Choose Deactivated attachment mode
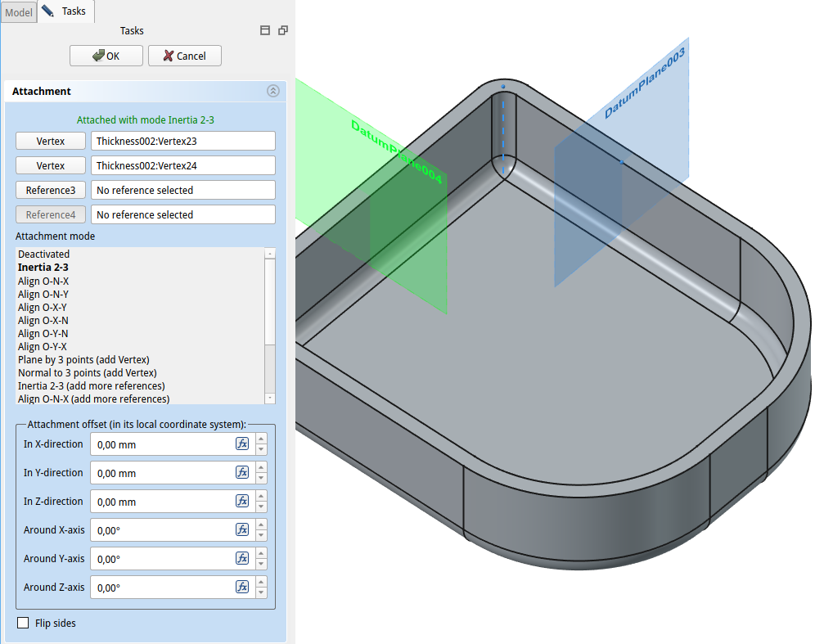The height and width of the screenshot is (644, 815). click(x=44, y=254)
